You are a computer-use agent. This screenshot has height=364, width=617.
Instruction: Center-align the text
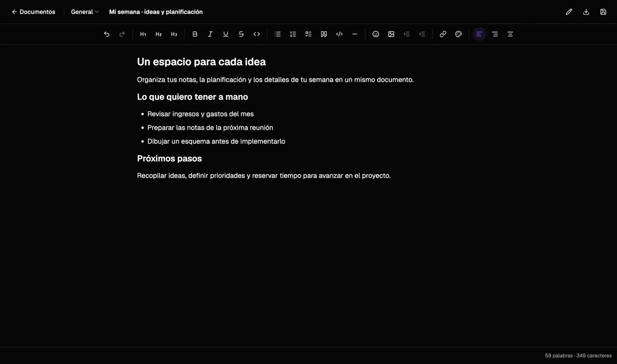[x=510, y=34]
